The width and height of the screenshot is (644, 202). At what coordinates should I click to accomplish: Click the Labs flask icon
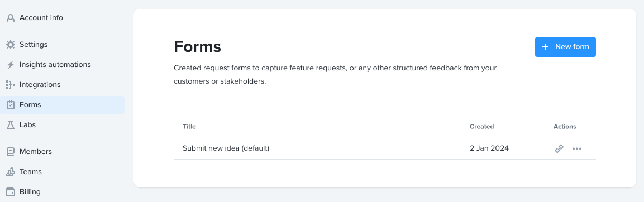pyautogui.click(x=11, y=125)
